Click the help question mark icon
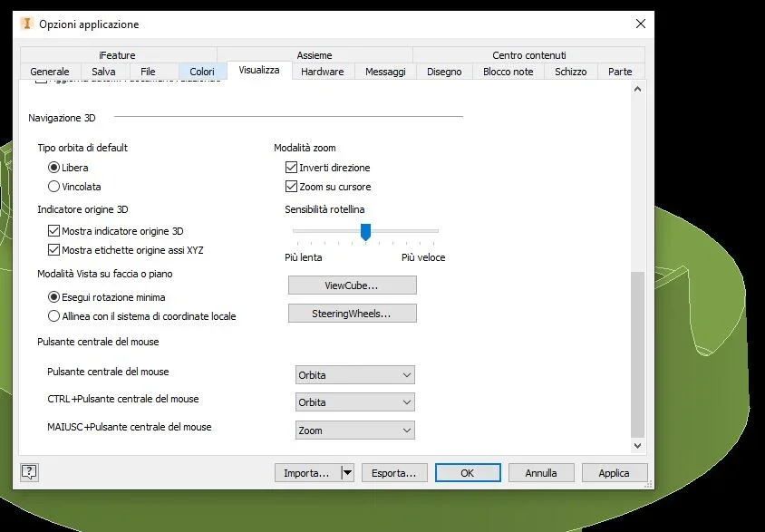Image resolution: width=765 pixels, height=532 pixels. pos(29,472)
